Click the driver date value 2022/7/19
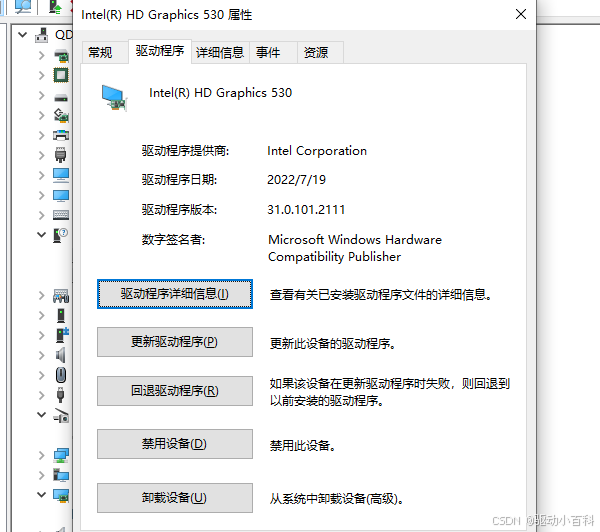This screenshot has width=600, height=532. 297,180
